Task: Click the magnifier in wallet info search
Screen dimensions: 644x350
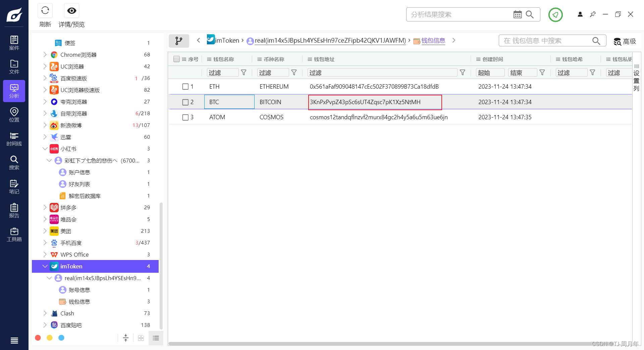Action: pos(596,41)
